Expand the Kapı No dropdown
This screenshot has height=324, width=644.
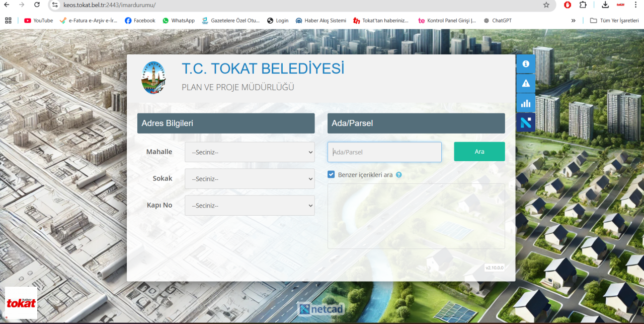click(250, 206)
